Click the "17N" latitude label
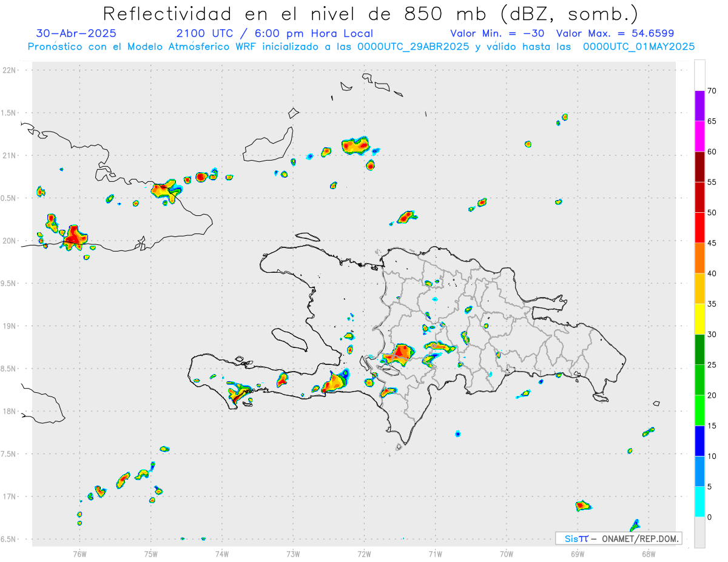The width and height of the screenshot is (728, 562). pyautogui.click(x=9, y=497)
